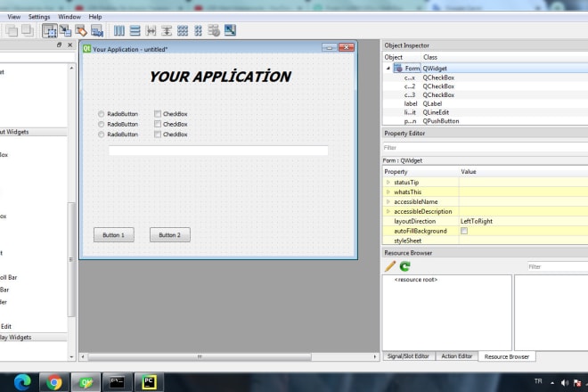Select the Edit Widgets mode icon
The height and width of the screenshot is (392, 588).
50,30
